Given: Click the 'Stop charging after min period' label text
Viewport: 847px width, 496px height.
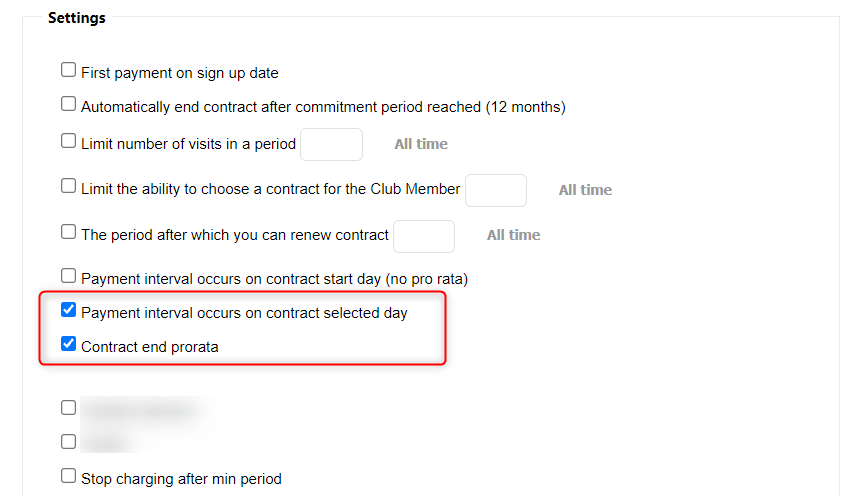Looking at the screenshot, I should [181, 478].
